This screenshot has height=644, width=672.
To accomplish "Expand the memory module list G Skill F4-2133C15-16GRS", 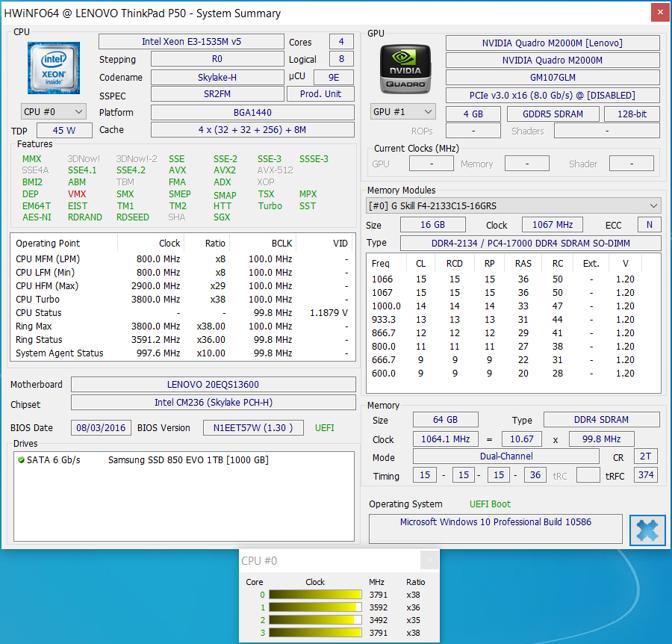I will (514, 205).
